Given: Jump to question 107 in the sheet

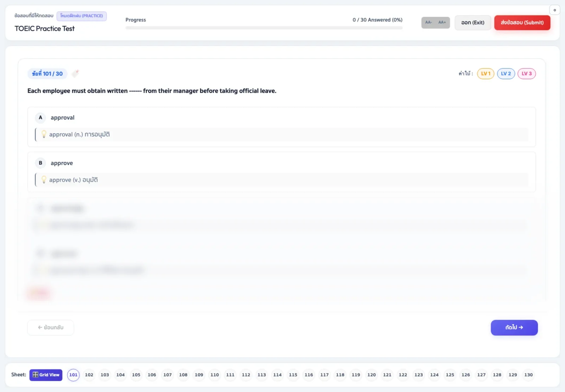Looking at the screenshot, I should pos(168,375).
